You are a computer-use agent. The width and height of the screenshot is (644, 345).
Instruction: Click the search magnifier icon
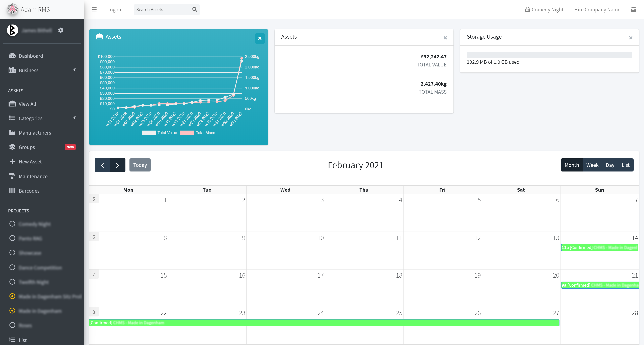(x=195, y=10)
